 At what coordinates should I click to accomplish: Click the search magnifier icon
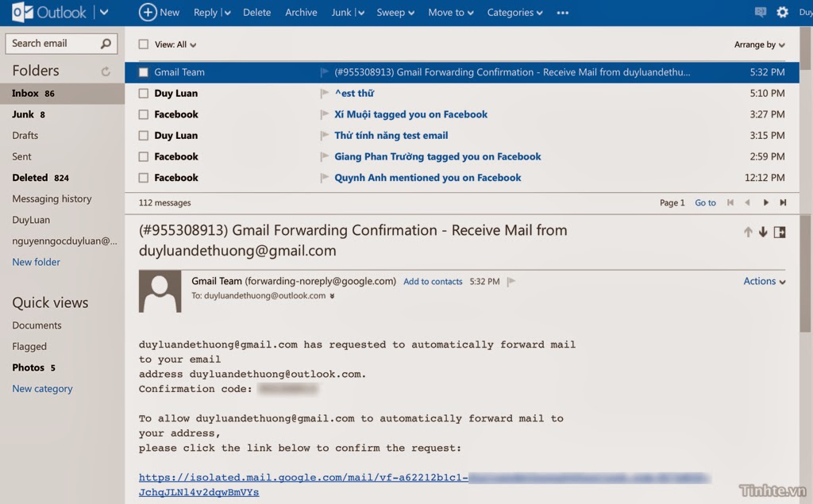(106, 44)
